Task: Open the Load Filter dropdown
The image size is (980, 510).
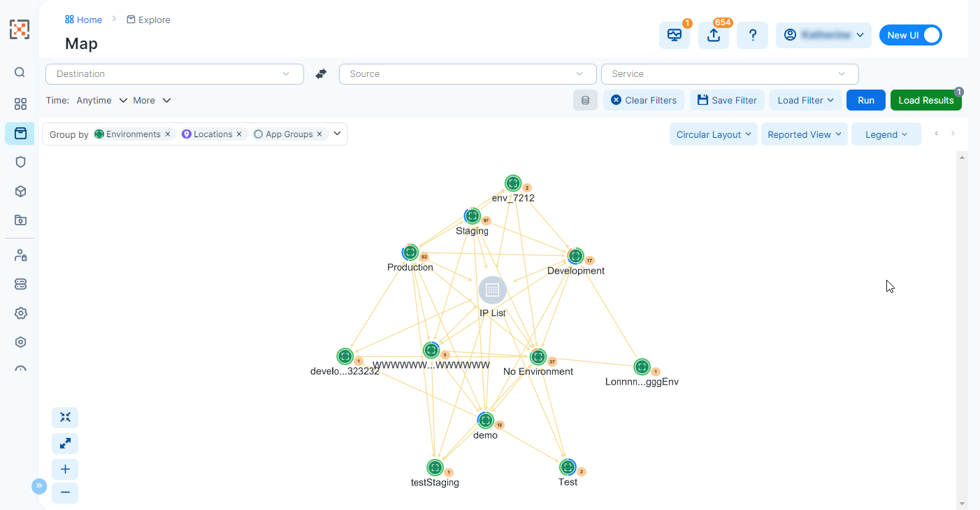Action: 806,100
